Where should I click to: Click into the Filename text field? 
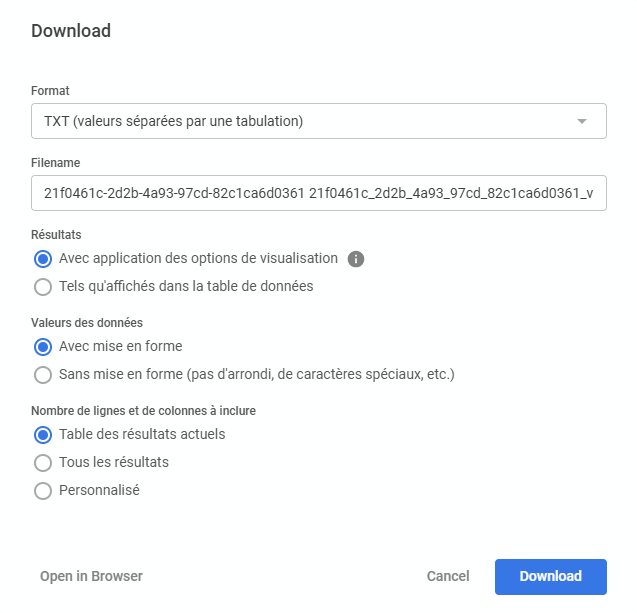coord(318,192)
